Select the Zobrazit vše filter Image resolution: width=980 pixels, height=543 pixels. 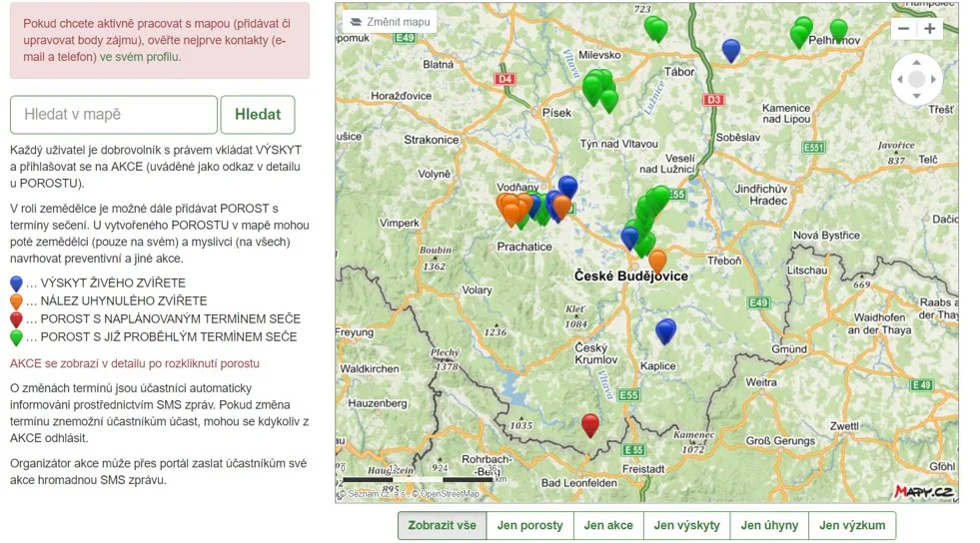442,525
